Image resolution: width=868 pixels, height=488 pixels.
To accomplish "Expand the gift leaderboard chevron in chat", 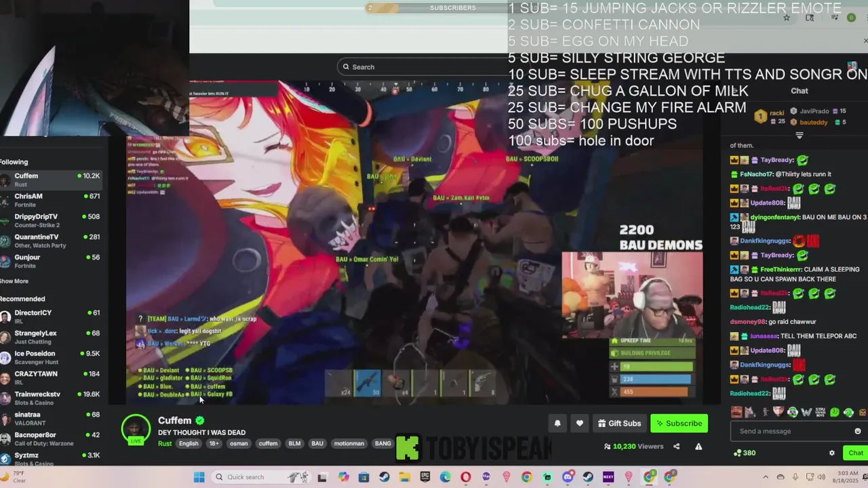I will 799,136.
